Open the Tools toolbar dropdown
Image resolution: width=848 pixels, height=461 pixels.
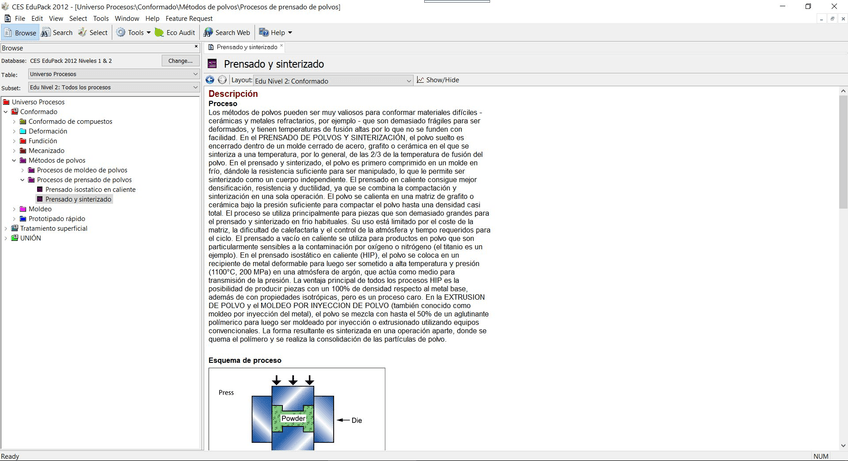coord(134,32)
